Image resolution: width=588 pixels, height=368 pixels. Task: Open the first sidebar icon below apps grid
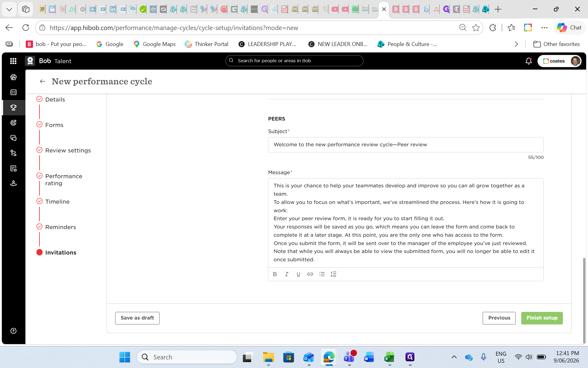(13, 77)
